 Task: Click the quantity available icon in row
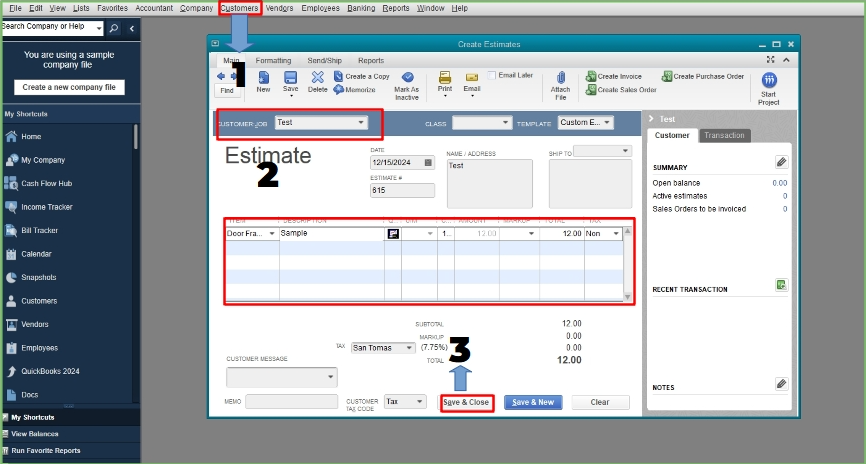(393, 234)
